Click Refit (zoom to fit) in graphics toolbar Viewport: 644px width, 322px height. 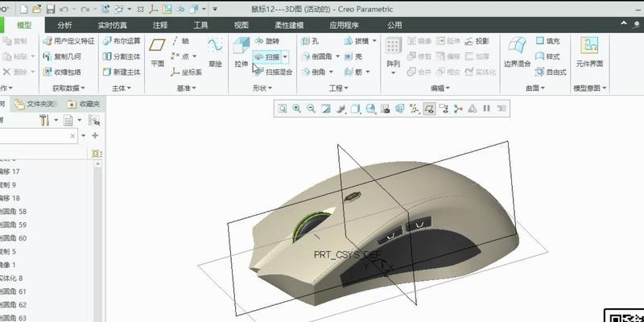(x=283, y=109)
